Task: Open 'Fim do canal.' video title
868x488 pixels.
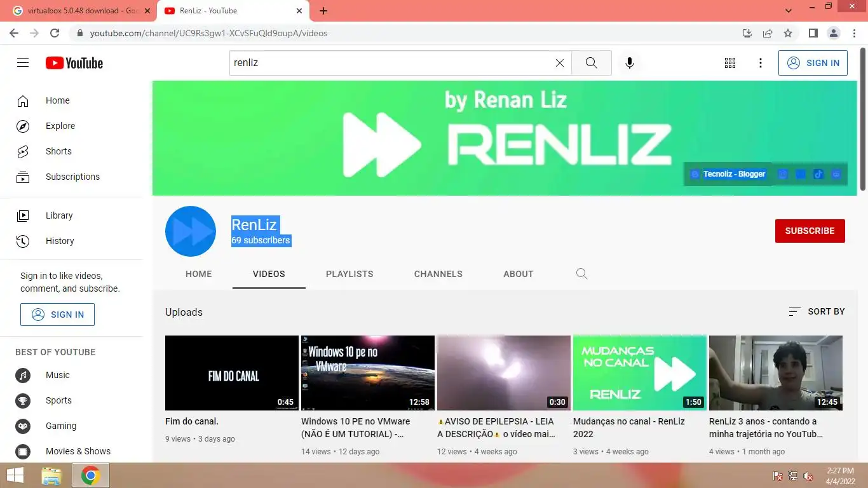Action: pyautogui.click(x=192, y=421)
